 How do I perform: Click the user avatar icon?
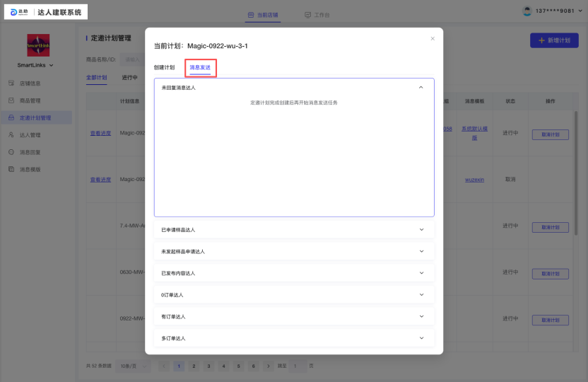tap(527, 11)
